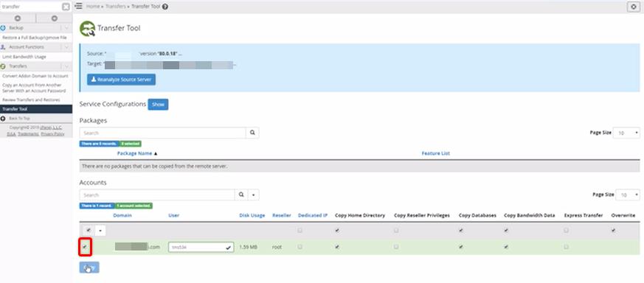
Task: Sort by Feature List column header
Action: [436, 153]
